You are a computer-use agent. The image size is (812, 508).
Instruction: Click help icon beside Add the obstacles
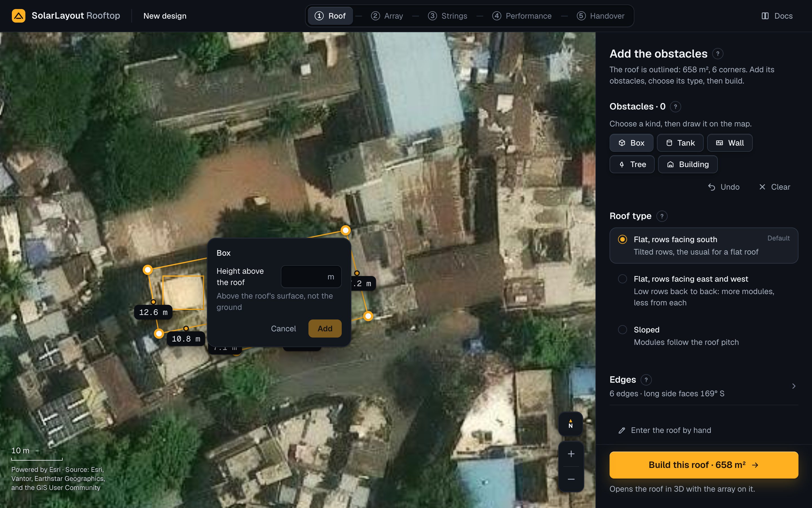[717, 54]
